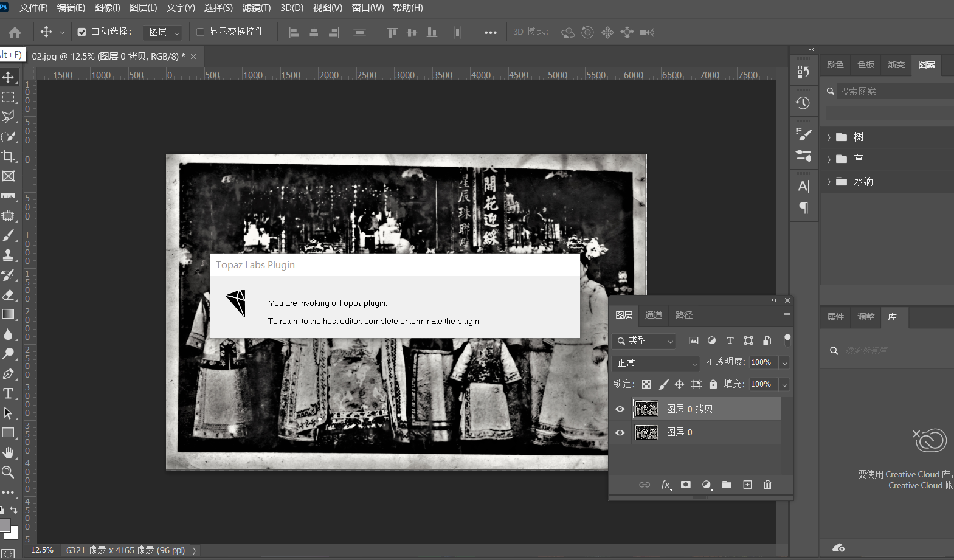Viewport: 954px width, 560px height.
Task: Expand the 树 pattern folder
Action: (829, 137)
